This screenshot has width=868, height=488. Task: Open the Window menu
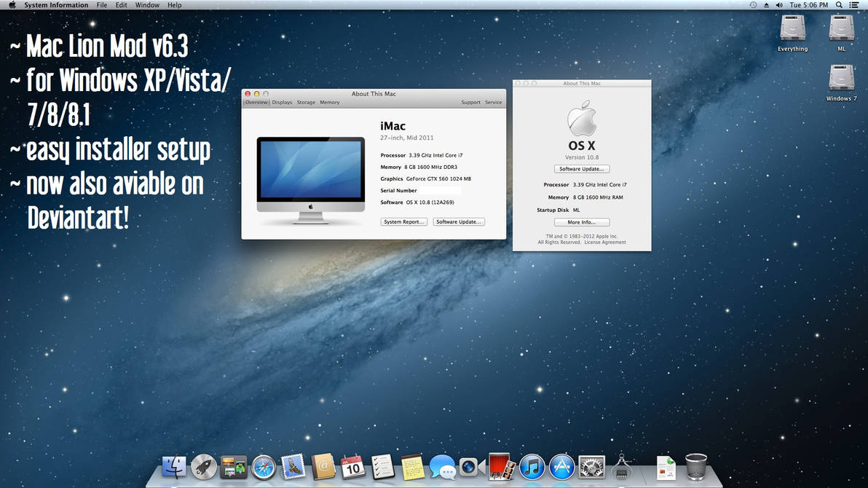147,5
